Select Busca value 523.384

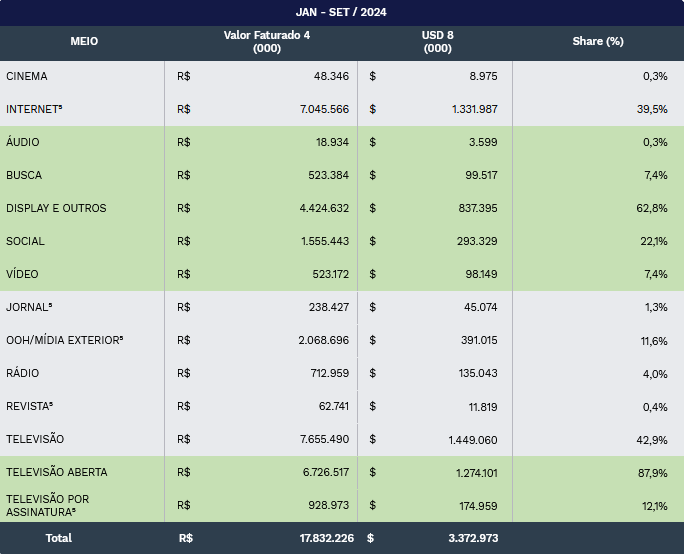[x=328, y=175]
